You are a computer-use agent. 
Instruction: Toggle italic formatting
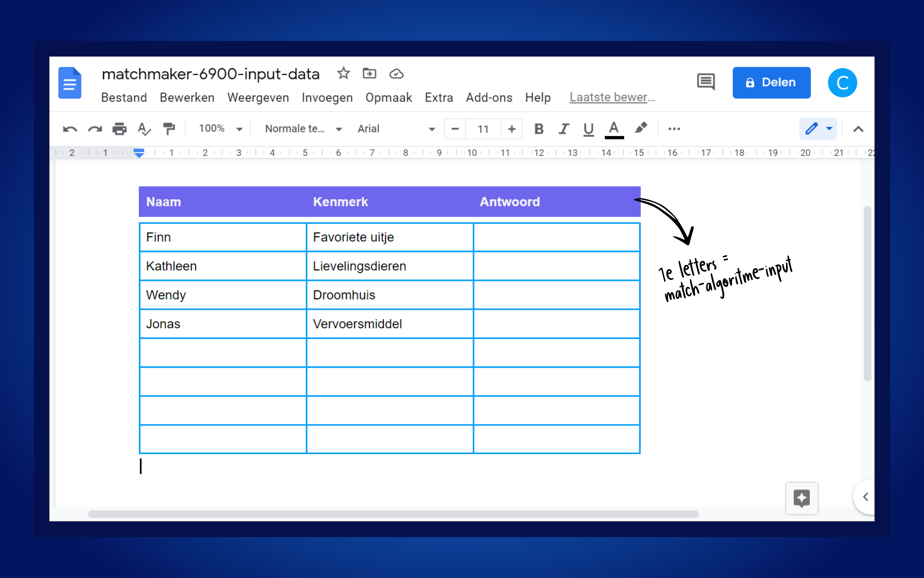click(563, 129)
